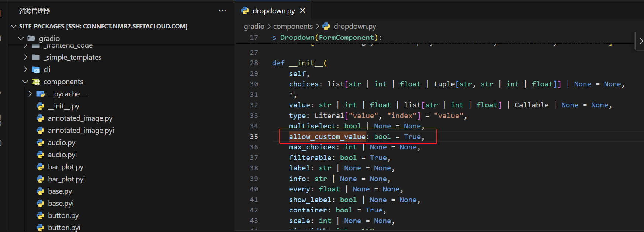Click Python icon beside button.pyi
Viewport: 644px width, 232px height.
tap(40, 228)
